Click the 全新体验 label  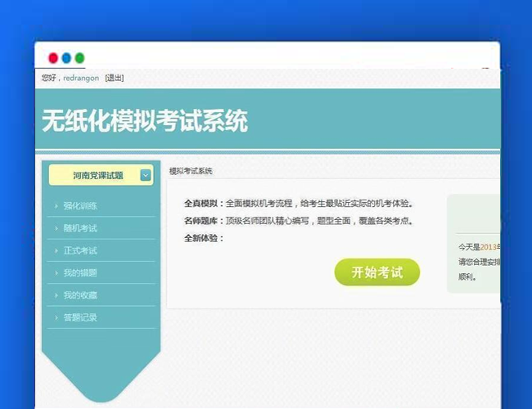click(205, 238)
